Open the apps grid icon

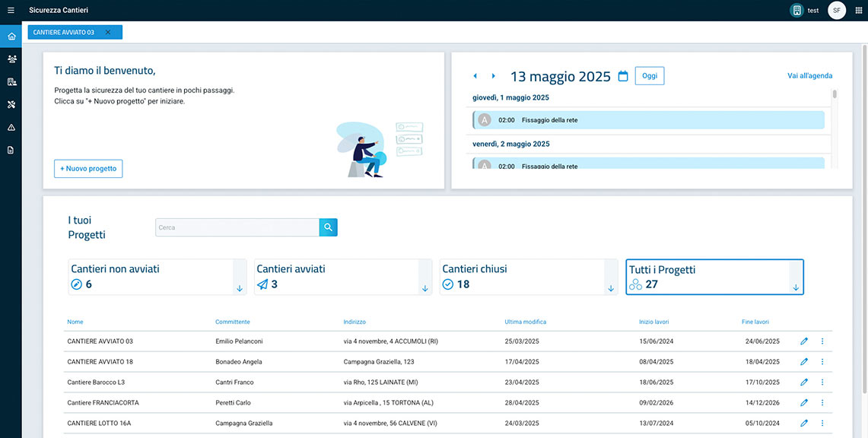pyautogui.click(x=859, y=11)
